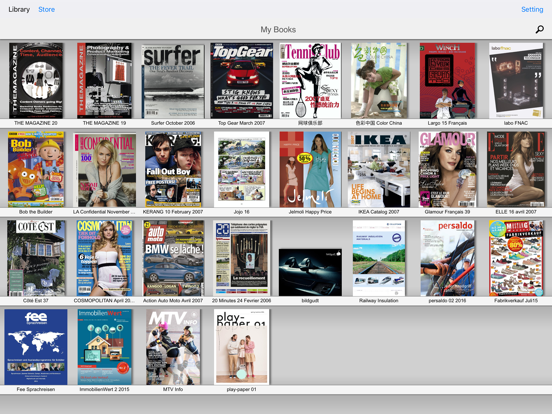
Task: Open the MTV Info cover
Action: click(173, 347)
